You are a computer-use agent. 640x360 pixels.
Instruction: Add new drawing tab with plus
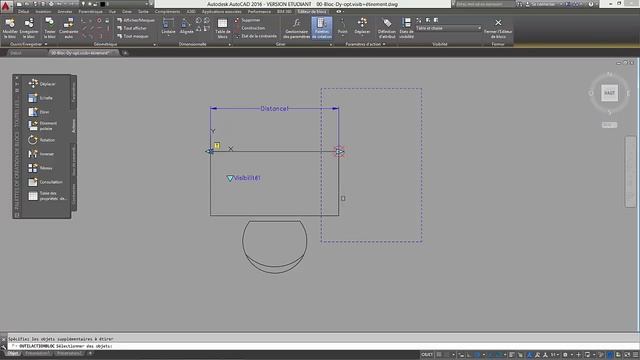125,53
